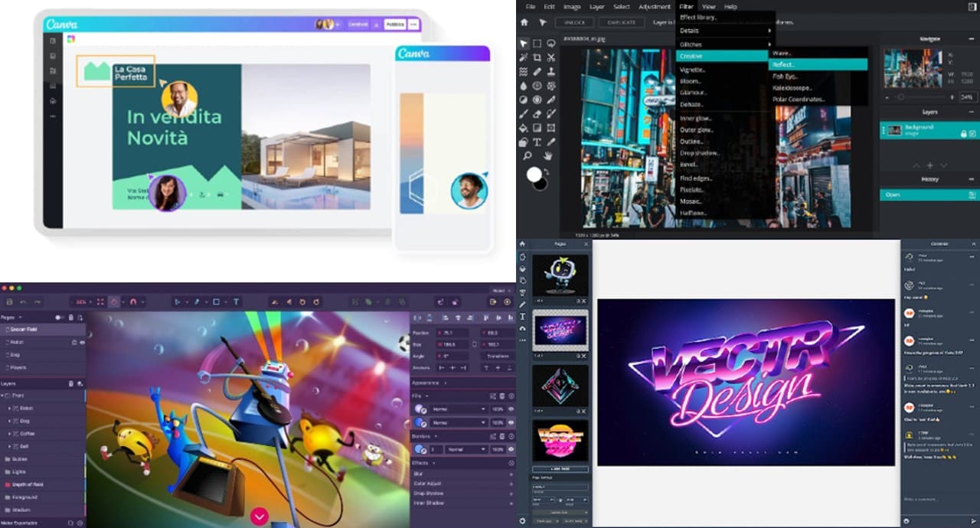Hide the second Fill using its eye icon
This screenshot has height=528, width=980.
click(511, 422)
